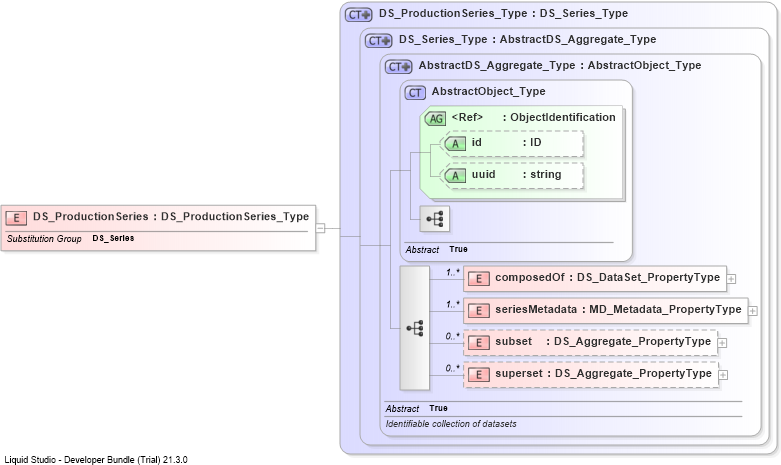The width and height of the screenshot is (781, 465).
Task: Click the 0..* cardinality of superset
Action: [452, 368]
